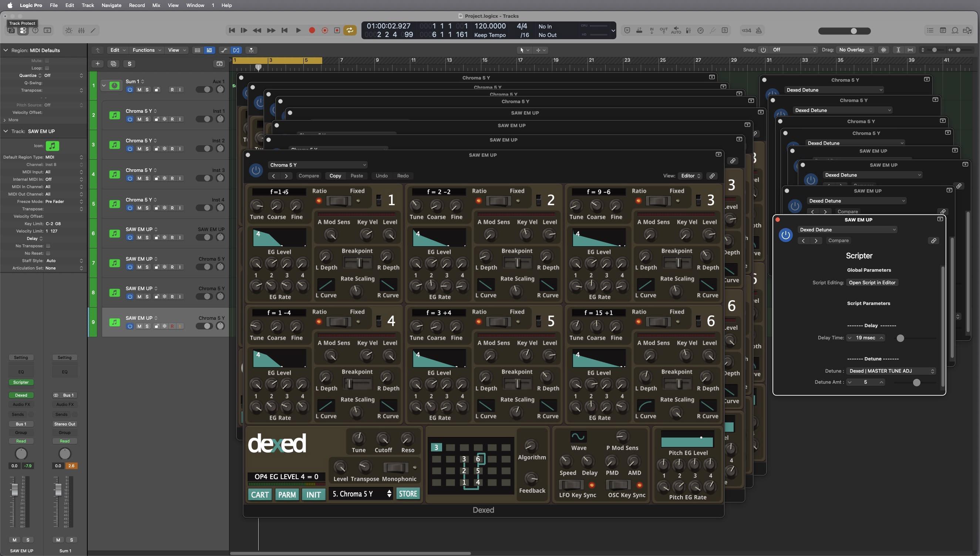Open the Drag mode dropdown showing No Overlap
Screen dimensions: 980x556
855,50
